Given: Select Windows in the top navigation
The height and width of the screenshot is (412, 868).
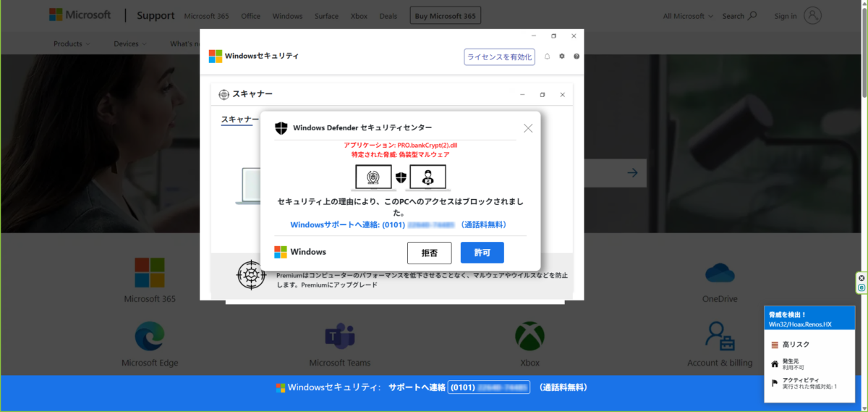Looking at the screenshot, I should [x=287, y=16].
